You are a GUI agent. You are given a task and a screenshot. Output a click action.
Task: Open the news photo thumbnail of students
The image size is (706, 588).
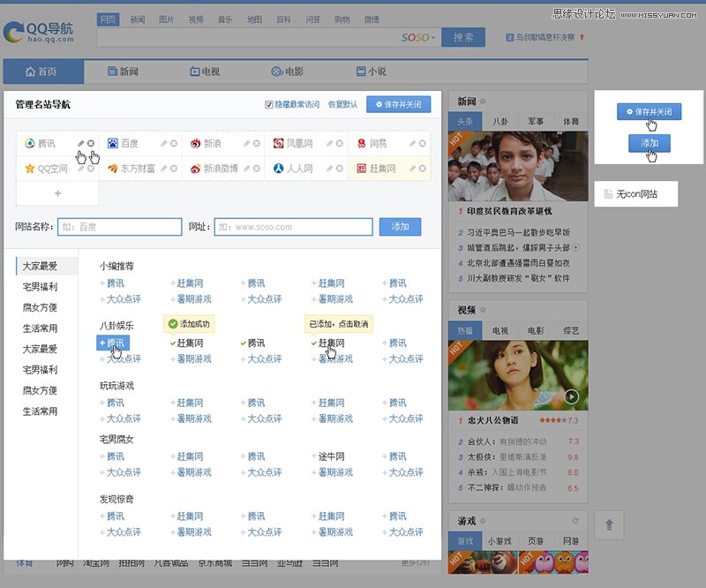click(518, 166)
